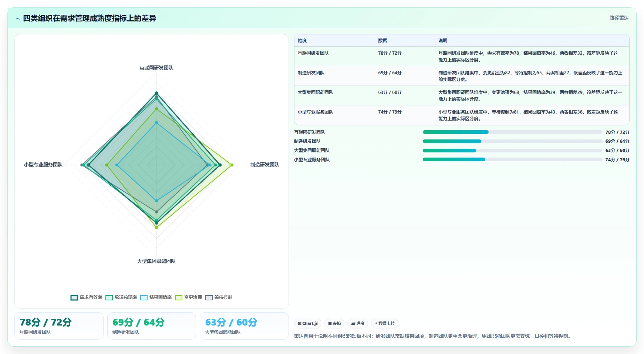644x354 pixels.
Task: Click the header icon beside the title
Action: pos(17,18)
